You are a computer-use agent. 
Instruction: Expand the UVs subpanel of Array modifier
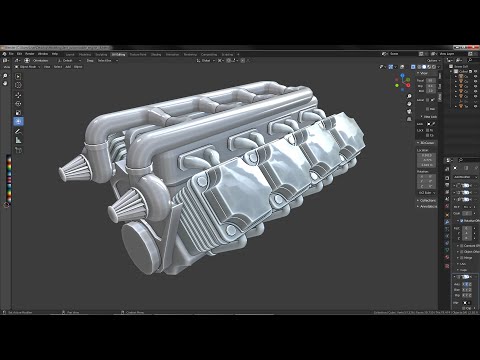(462, 264)
